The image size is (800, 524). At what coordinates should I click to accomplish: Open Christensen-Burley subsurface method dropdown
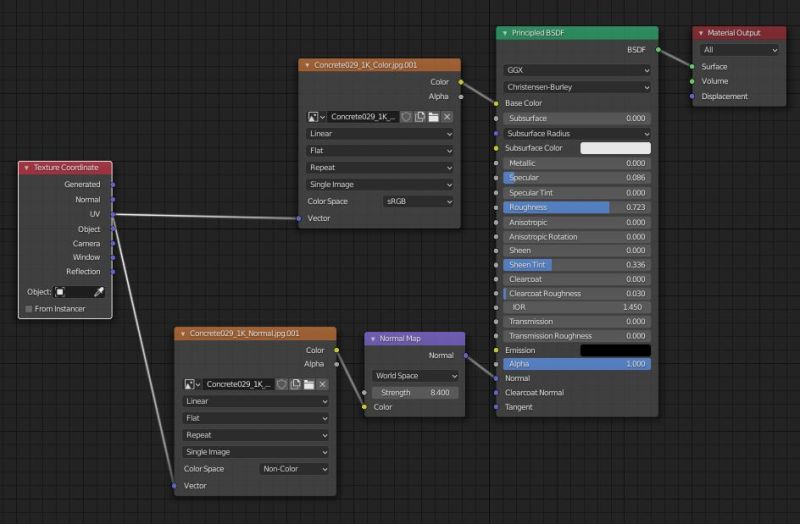point(577,87)
